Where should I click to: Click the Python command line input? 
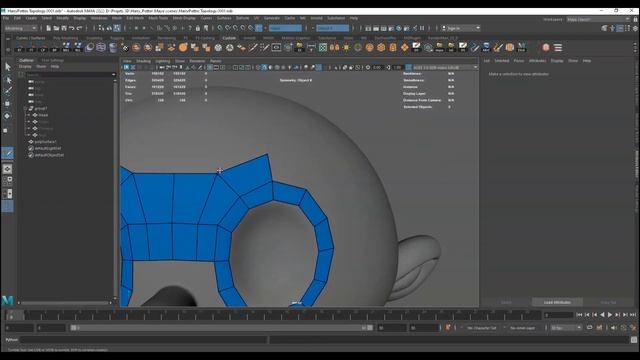click(144, 340)
